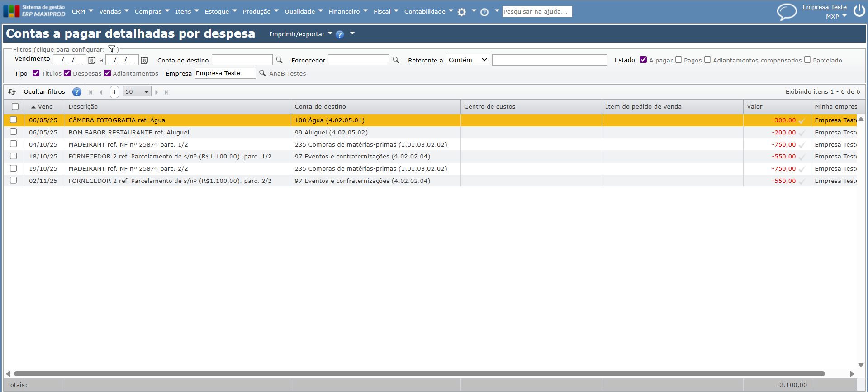Click the power logout icon

[859, 11]
